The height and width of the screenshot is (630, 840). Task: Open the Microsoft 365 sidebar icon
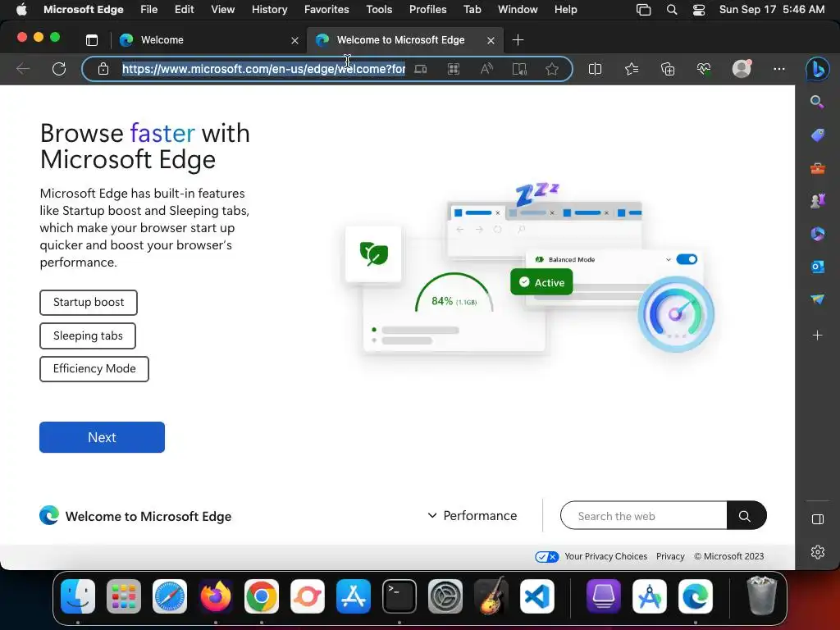coord(818,234)
